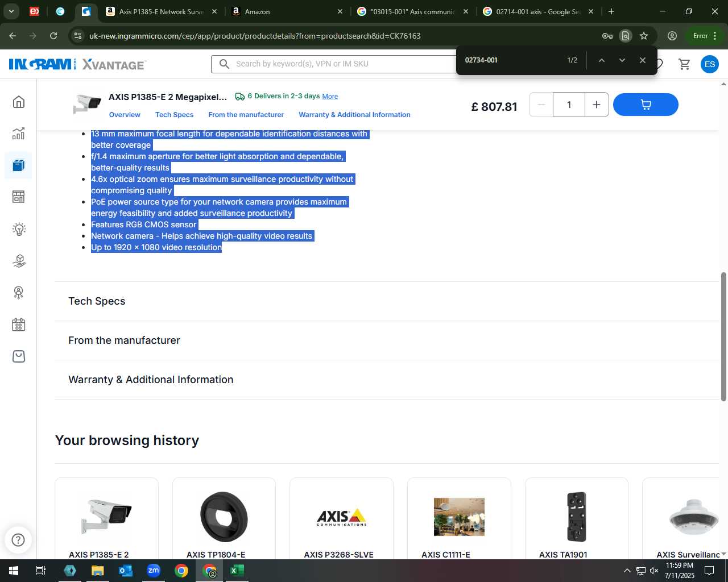Increase quantity with the plus button
Image resolution: width=728 pixels, height=582 pixels.
[597, 105]
